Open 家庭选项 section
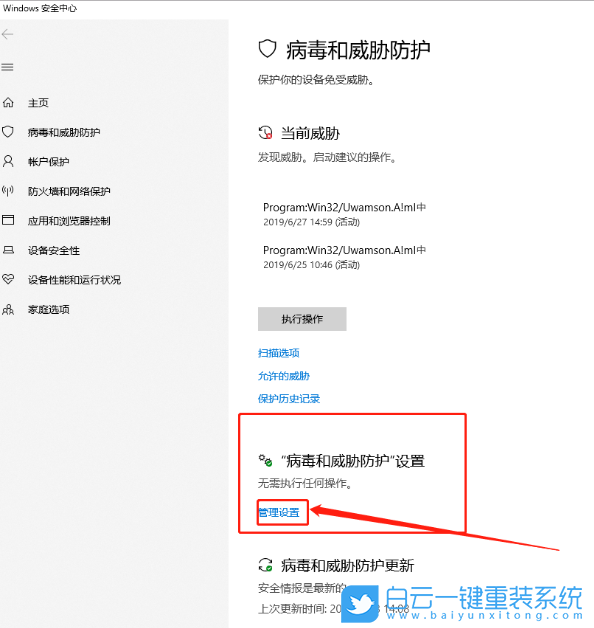Image resolution: width=594 pixels, height=628 pixels. point(48,310)
